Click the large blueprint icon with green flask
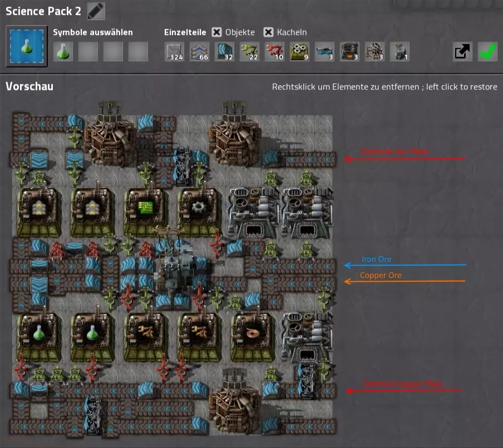The height and width of the screenshot is (448, 503). point(27,47)
